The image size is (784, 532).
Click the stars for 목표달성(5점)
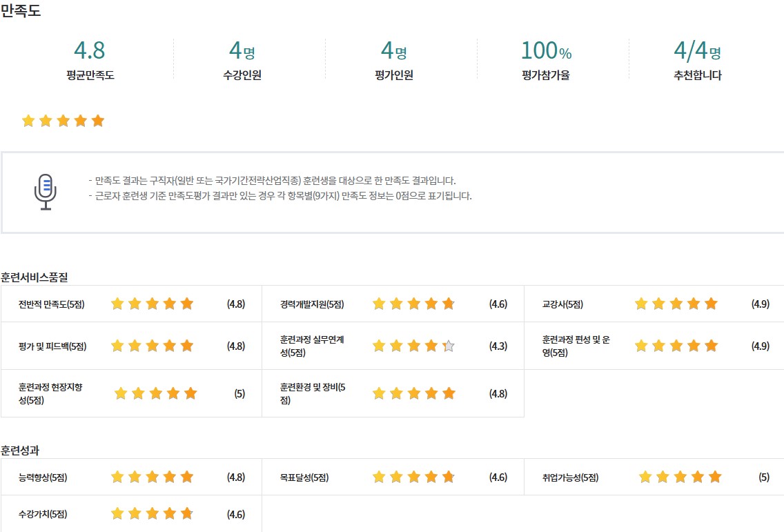tap(413, 477)
